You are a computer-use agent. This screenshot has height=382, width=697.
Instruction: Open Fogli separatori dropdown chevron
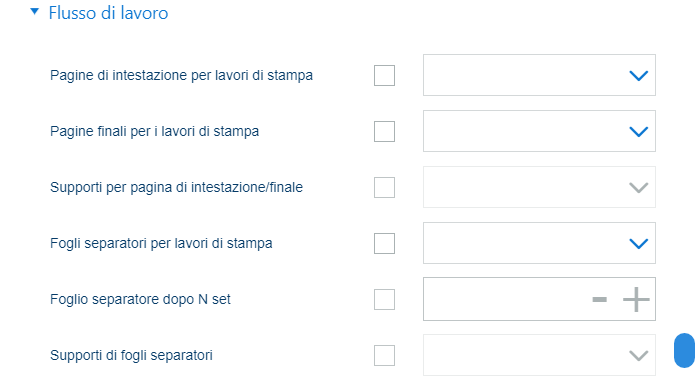click(638, 244)
